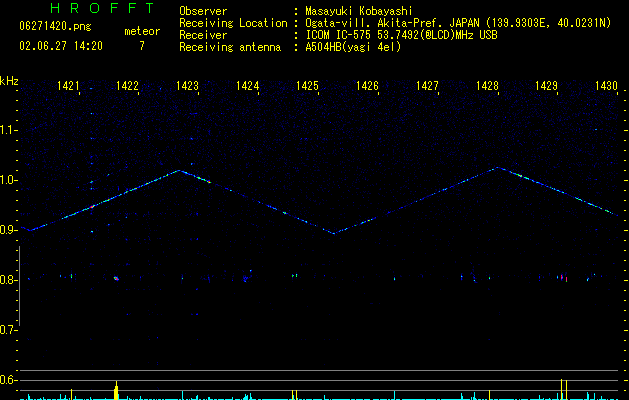Viewport: 629px width, 400px height.
Task: Click time marker 1422
Action: pyautogui.click(x=127, y=86)
